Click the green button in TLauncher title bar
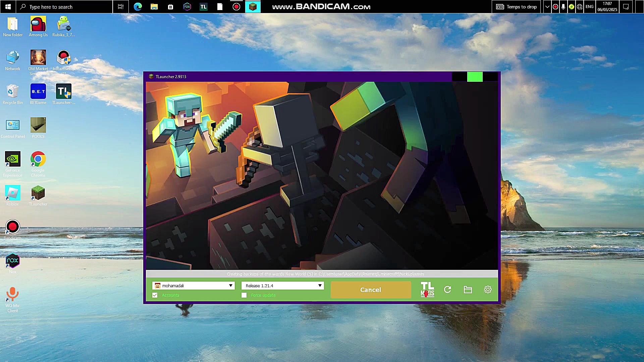 point(475,77)
